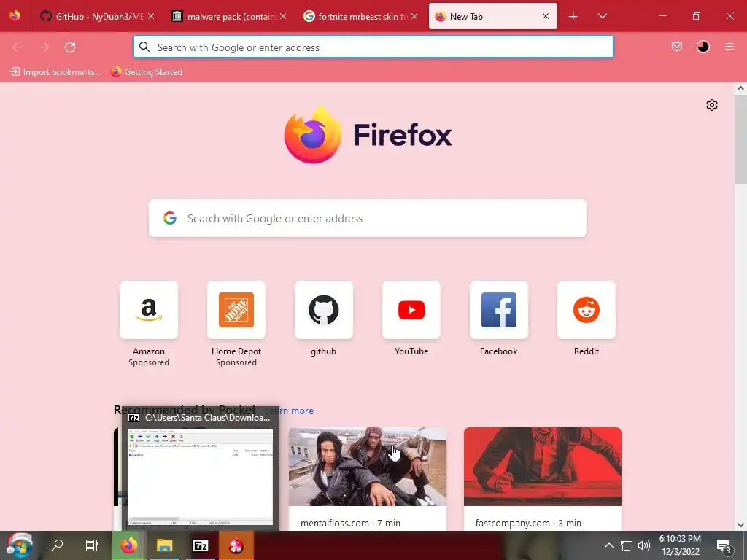The height and width of the screenshot is (560, 747).
Task: Click the page scrollbar down arrow
Action: tap(740, 525)
